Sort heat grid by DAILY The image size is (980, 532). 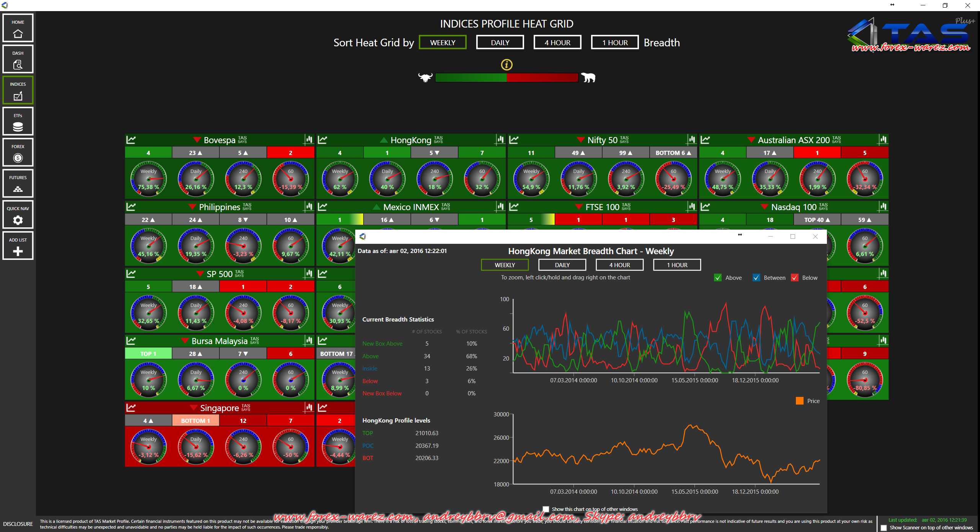[x=500, y=42]
